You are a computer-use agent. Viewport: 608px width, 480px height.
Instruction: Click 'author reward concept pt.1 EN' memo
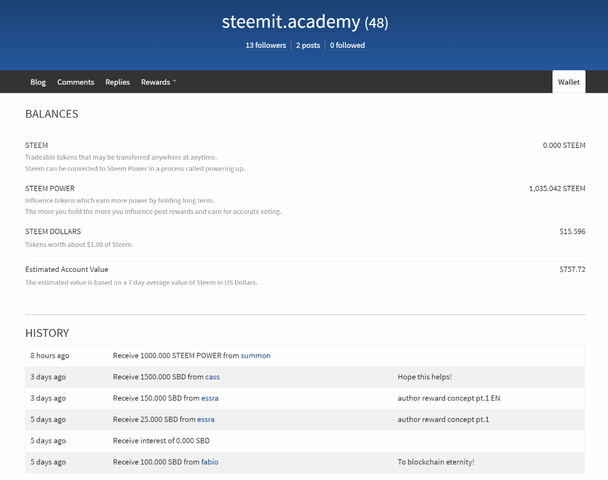pyautogui.click(x=449, y=398)
